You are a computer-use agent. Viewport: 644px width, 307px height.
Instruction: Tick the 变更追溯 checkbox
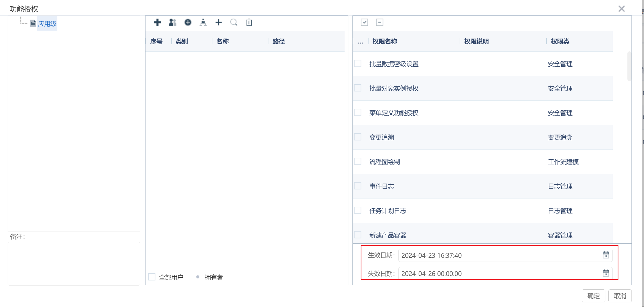click(358, 137)
